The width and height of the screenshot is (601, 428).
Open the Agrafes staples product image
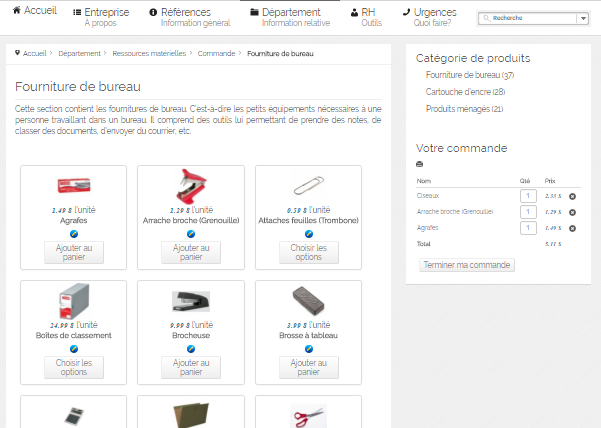(x=74, y=185)
